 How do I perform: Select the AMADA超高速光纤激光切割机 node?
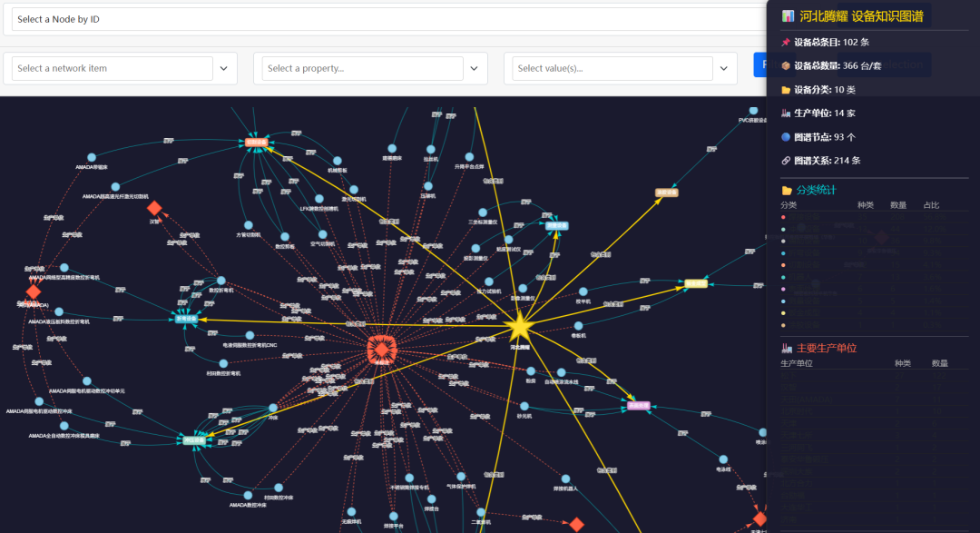coord(115,186)
